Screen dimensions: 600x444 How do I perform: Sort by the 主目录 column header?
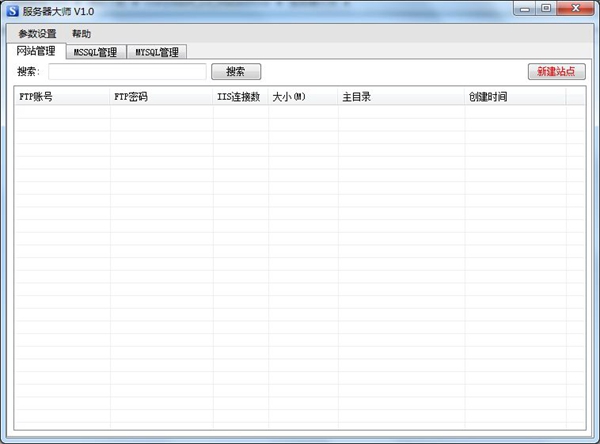click(x=401, y=97)
